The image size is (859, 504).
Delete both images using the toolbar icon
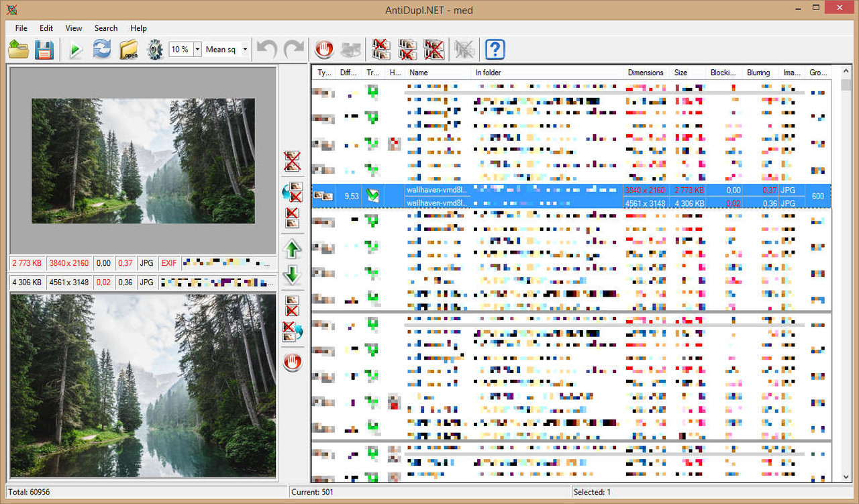click(434, 50)
